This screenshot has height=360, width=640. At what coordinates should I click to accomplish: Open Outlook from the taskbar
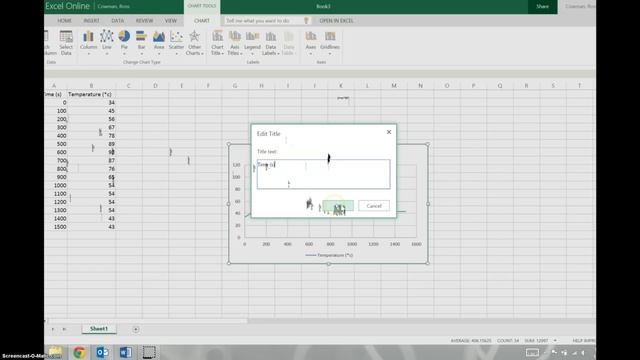click(102, 352)
